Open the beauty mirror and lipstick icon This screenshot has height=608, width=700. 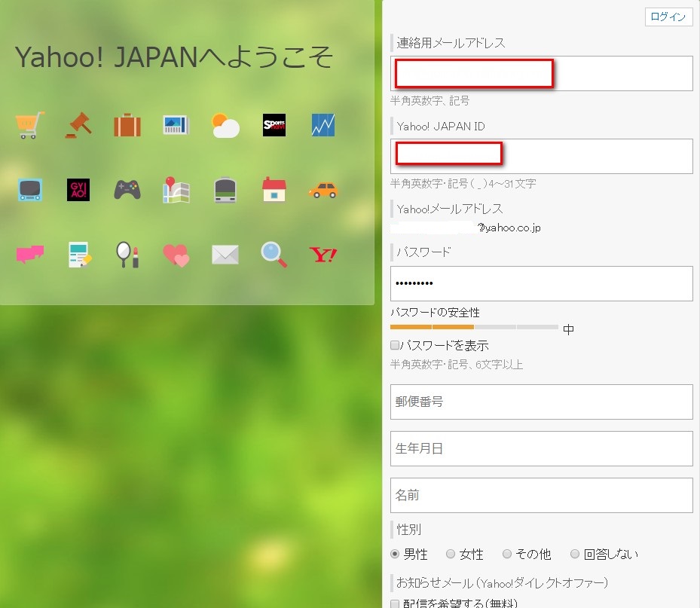tap(127, 255)
